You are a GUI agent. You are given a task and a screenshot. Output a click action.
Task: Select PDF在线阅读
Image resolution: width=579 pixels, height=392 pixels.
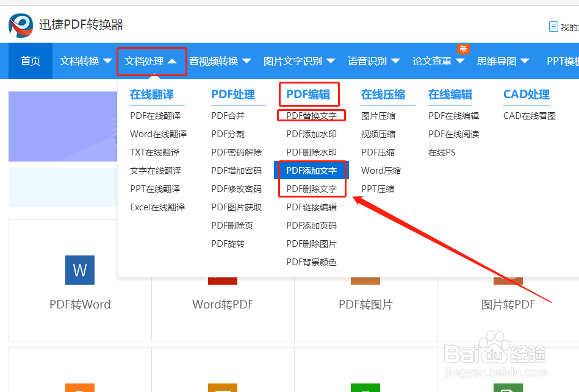tap(453, 134)
